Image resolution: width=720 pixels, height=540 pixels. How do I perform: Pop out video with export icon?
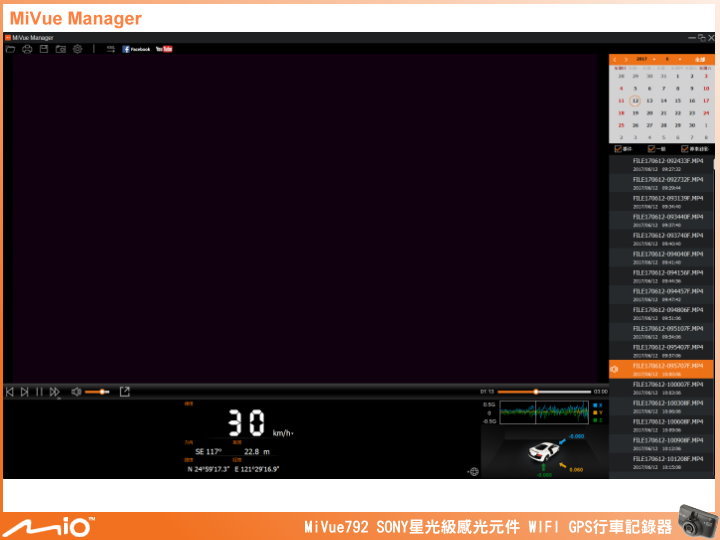[124, 392]
